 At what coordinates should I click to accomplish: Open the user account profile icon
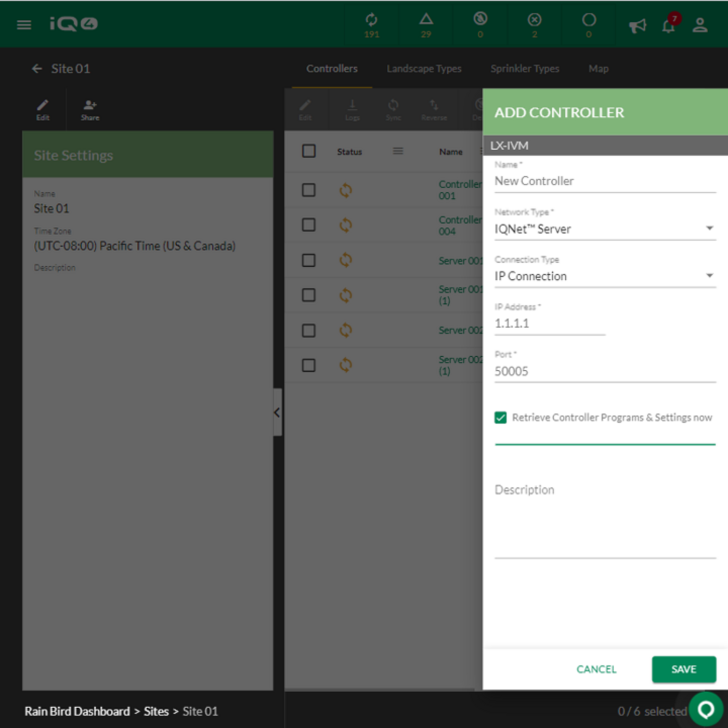click(700, 25)
